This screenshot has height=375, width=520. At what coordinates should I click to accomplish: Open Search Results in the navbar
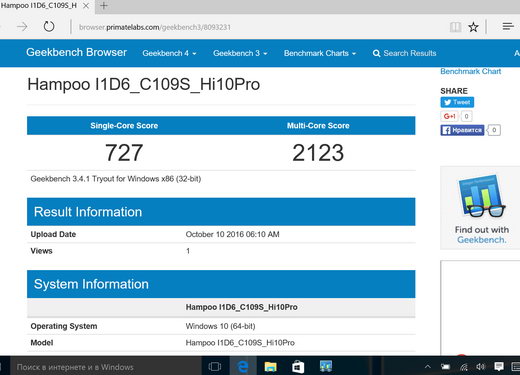(404, 53)
